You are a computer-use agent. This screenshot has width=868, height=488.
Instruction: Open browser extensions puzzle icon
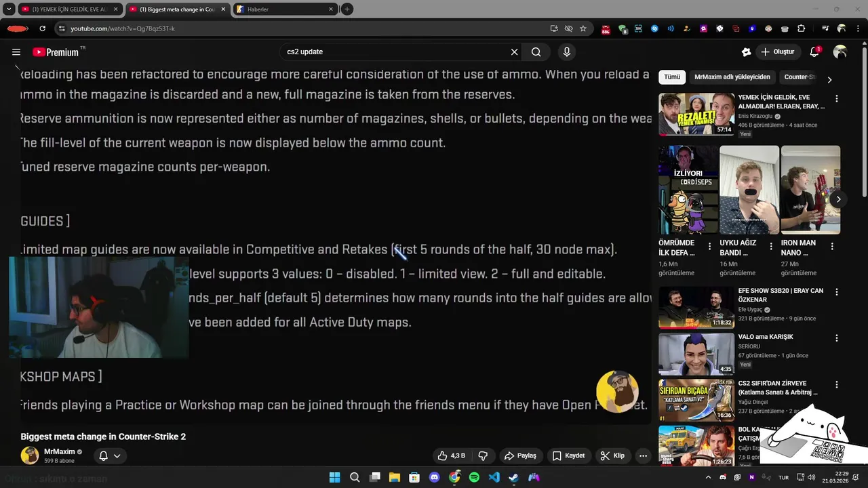tap(802, 28)
